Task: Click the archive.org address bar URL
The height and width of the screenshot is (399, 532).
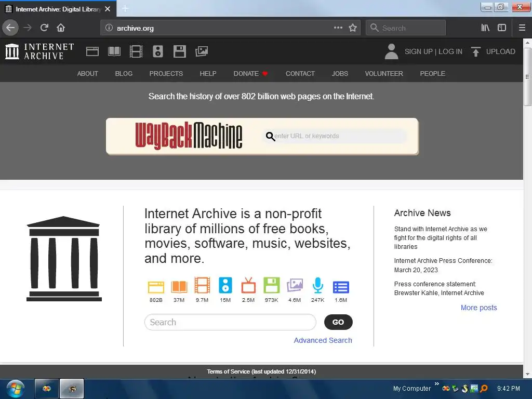Action: (135, 28)
